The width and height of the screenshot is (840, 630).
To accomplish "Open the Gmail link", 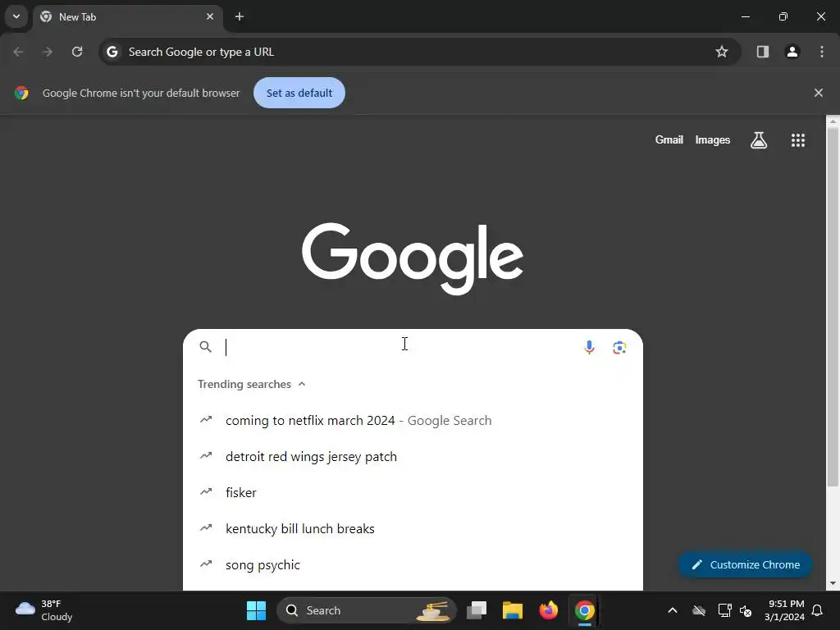I will (x=669, y=139).
